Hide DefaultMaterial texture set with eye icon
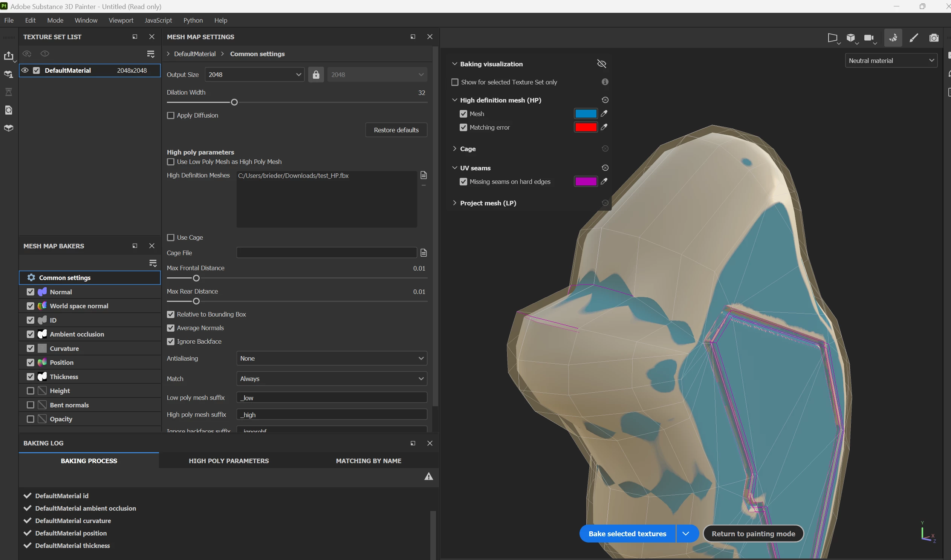The image size is (951, 560). (25, 70)
